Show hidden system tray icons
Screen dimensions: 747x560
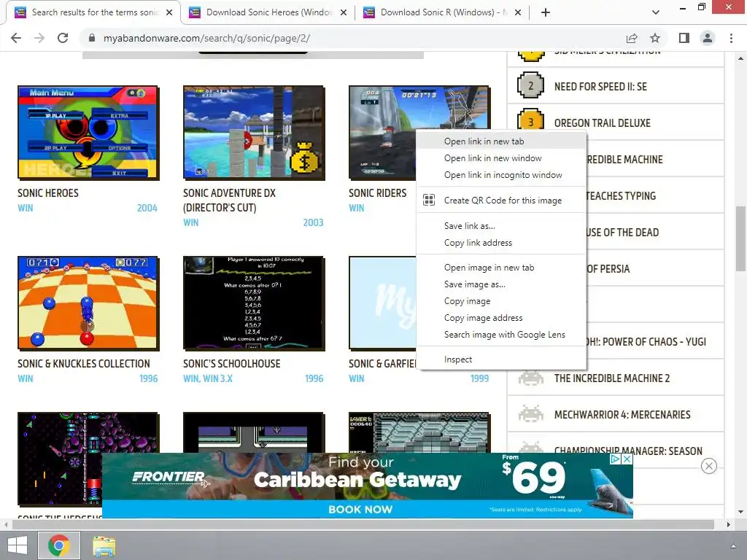pos(734,545)
